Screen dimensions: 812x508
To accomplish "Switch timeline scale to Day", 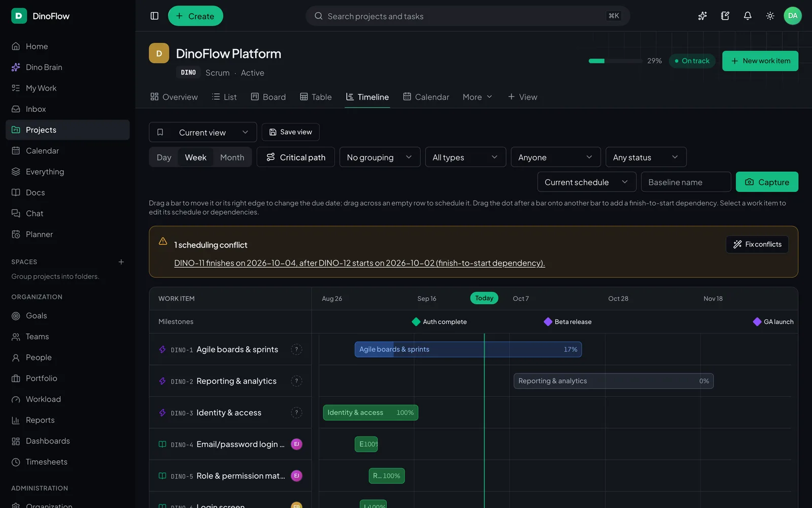I will [164, 157].
